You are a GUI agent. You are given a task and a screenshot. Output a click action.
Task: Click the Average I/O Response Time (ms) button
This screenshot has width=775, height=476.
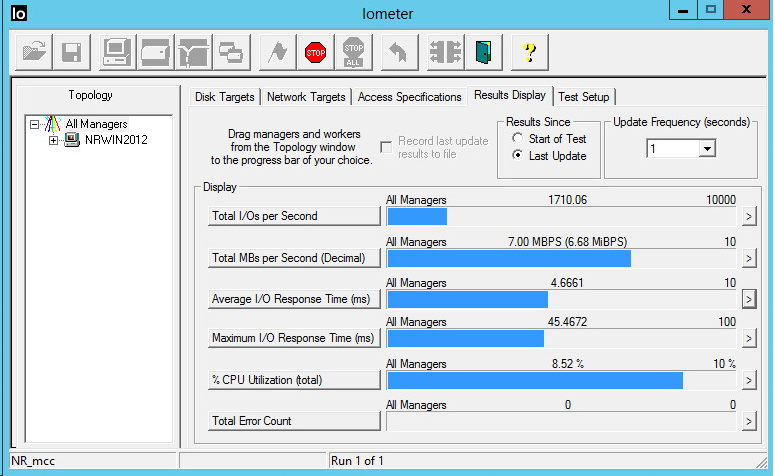pyautogui.click(x=294, y=299)
